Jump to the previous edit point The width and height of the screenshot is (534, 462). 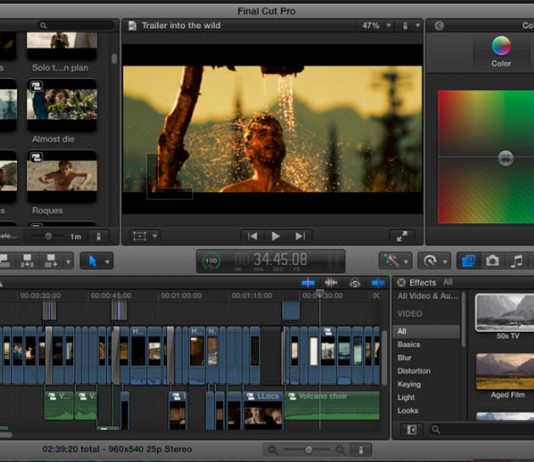(x=252, y=236)
